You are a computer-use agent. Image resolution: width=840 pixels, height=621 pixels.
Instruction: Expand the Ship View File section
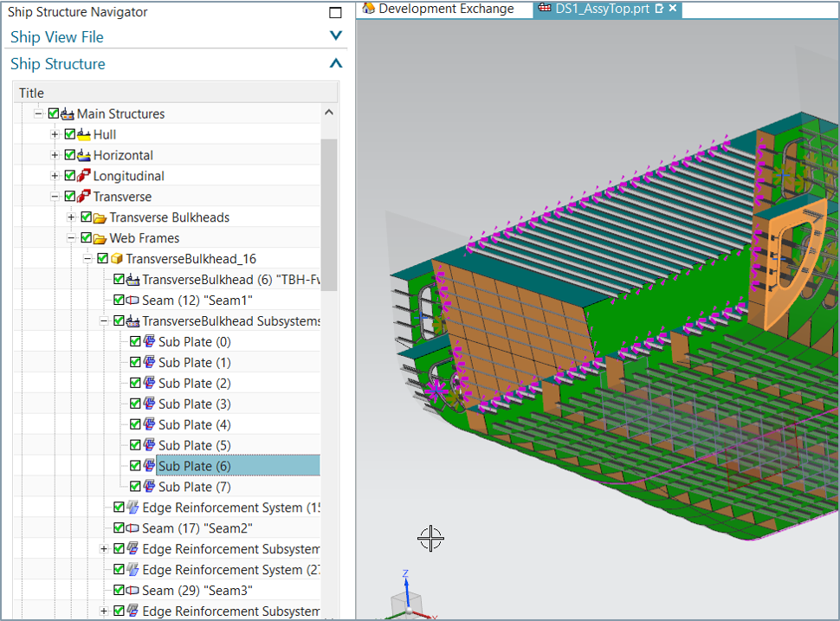click(x=335, y=35)
